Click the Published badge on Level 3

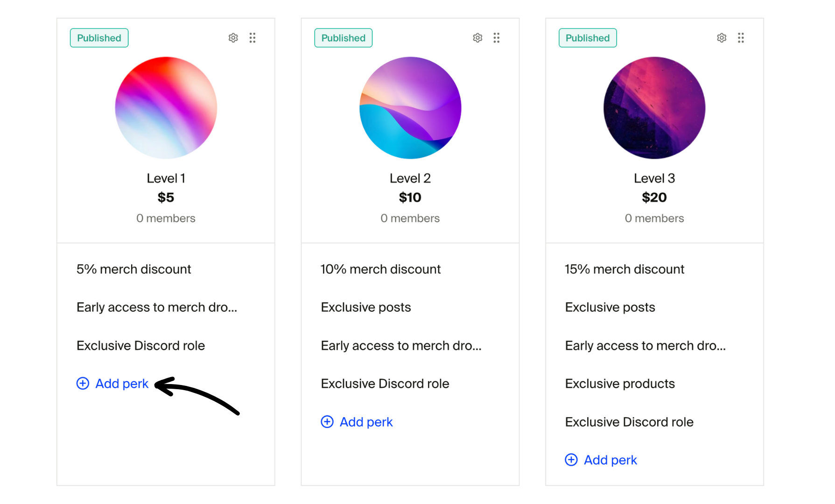[x=588, y=38]
